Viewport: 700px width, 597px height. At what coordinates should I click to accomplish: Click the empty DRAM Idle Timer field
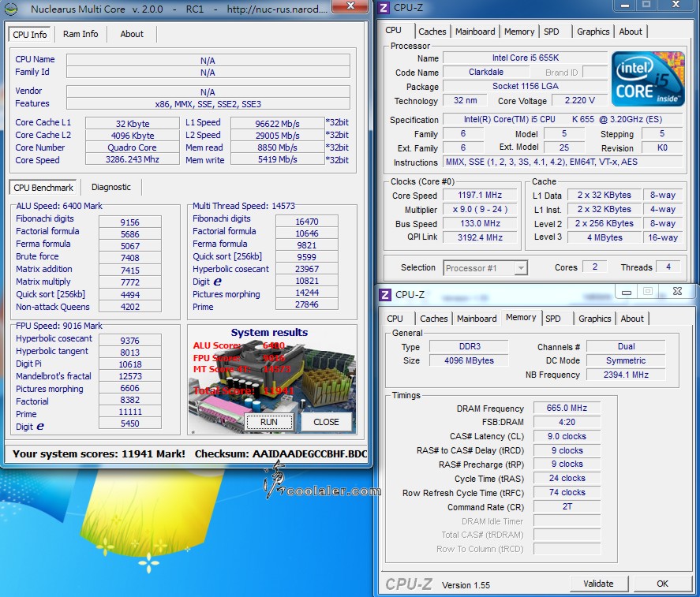(x=567, y=521)
